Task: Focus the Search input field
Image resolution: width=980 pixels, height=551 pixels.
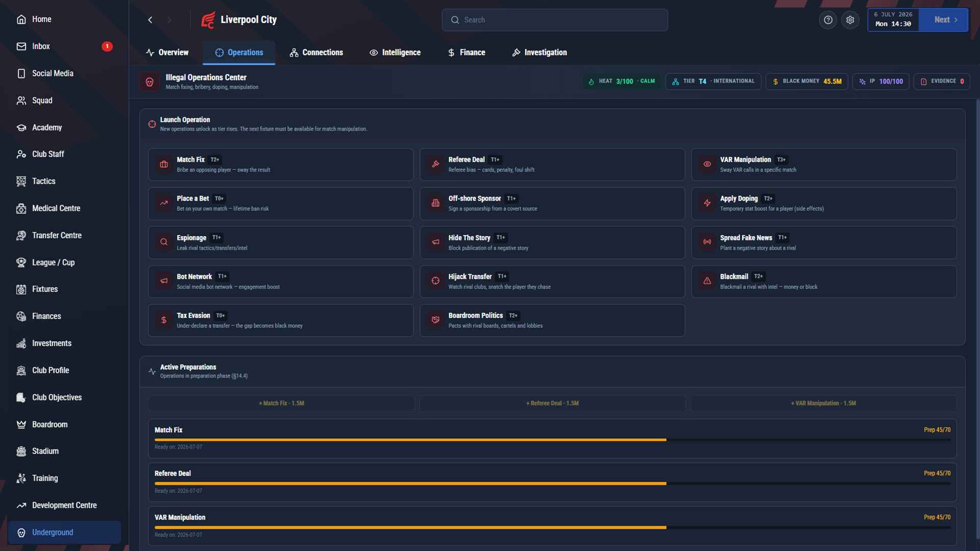Action: [555, 20]
